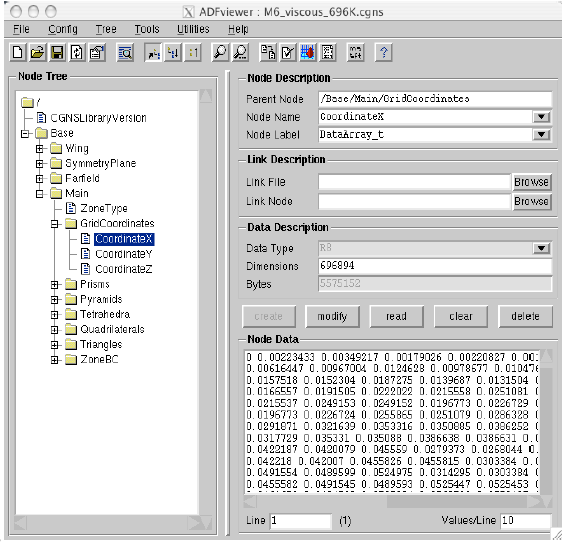The height and width of the screenshot is (543, 565).
Task: Open the Utilities menu
Action: 193,29
